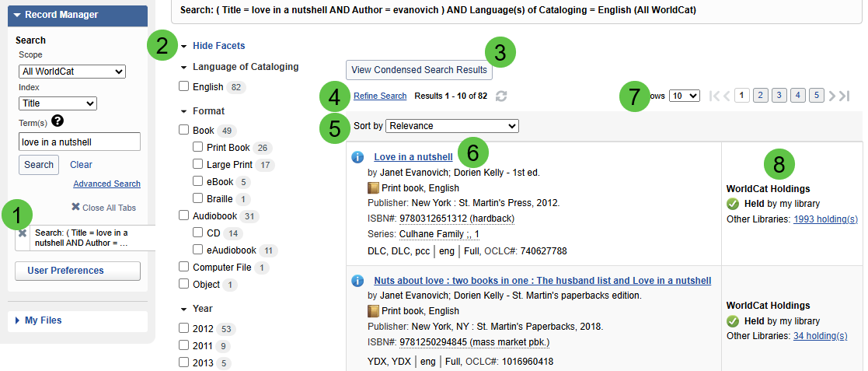This screenshot has height=371, width=868.
Task: Collapse the Language of Cataloging facet group
Action: [x=184, y=67]
